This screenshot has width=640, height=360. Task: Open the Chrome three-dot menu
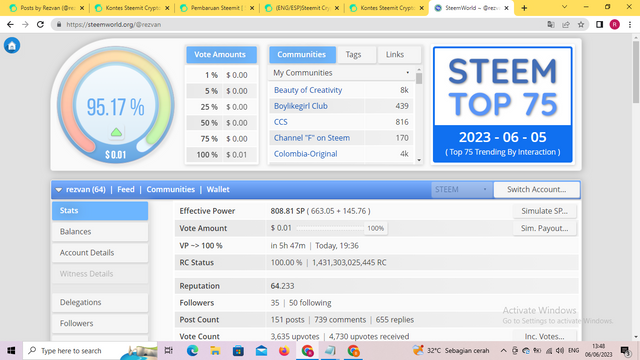tap(630, 24)
